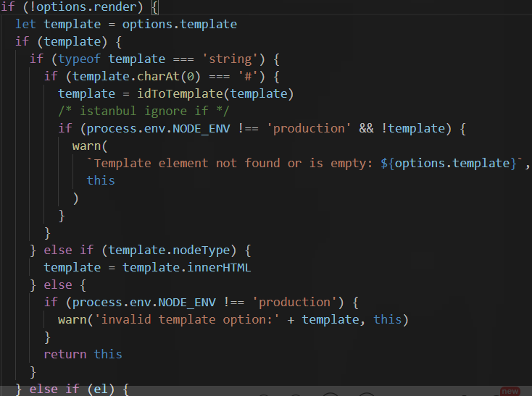Click the 'let' keyword
The width and height of the screenshot is (532, 396).
coord(25,25)
